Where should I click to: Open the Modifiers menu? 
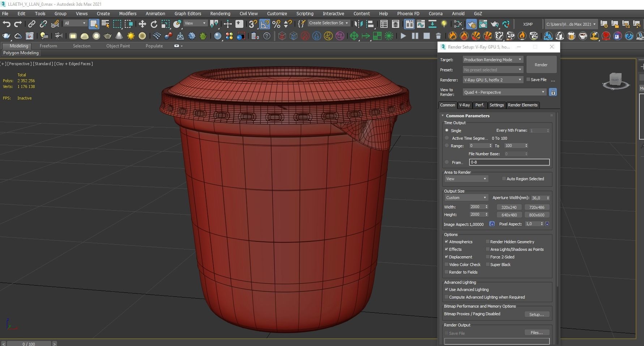[128, 13]
